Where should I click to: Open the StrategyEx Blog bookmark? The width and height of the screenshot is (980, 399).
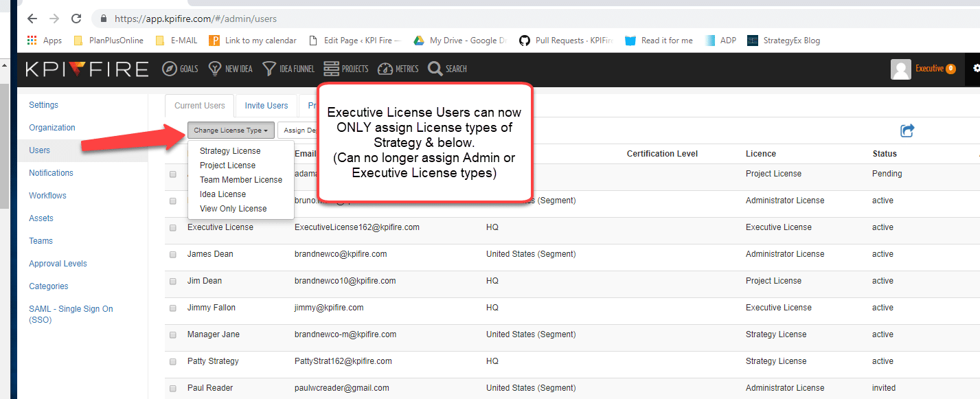coord(784,41)
